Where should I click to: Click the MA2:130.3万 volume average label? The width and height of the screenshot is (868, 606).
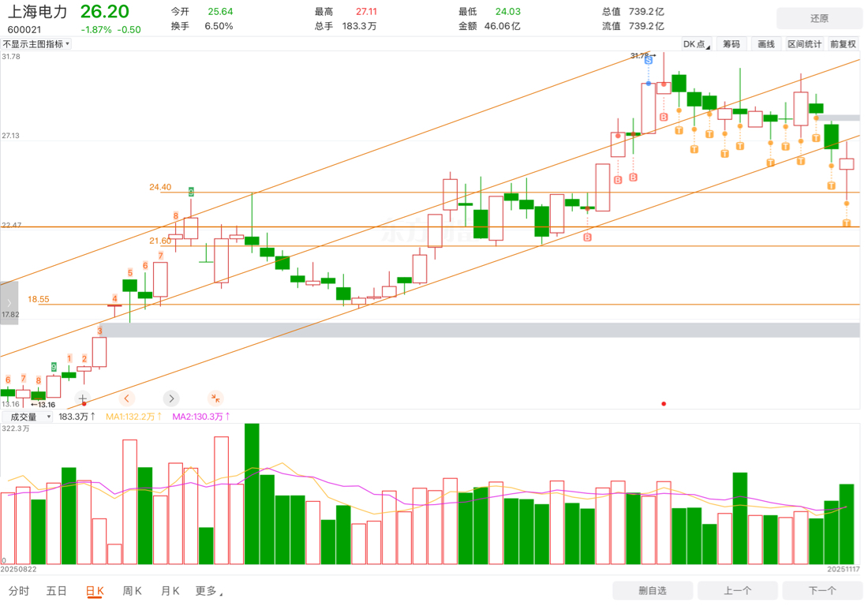coord(201,417)
